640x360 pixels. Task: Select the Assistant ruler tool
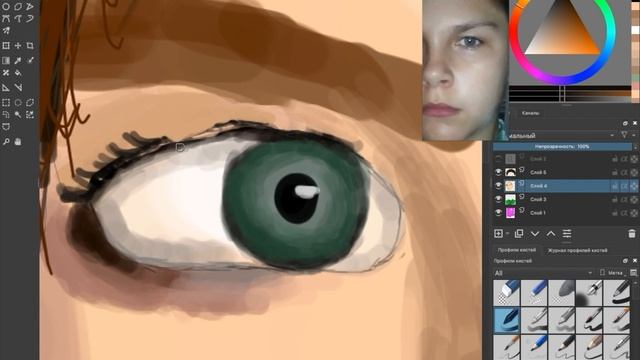click(x=6, y=87)
